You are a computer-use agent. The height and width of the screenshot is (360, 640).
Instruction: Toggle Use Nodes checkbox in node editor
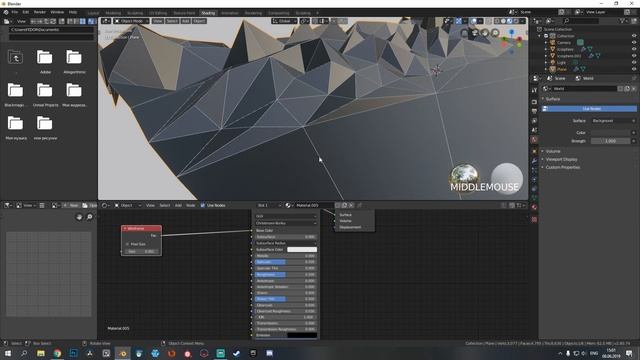(x=203, y=205)
